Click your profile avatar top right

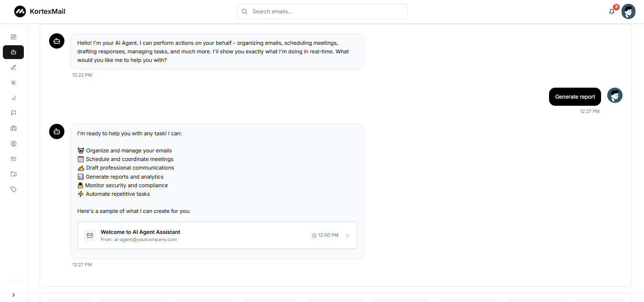click(x=628, y=11)
